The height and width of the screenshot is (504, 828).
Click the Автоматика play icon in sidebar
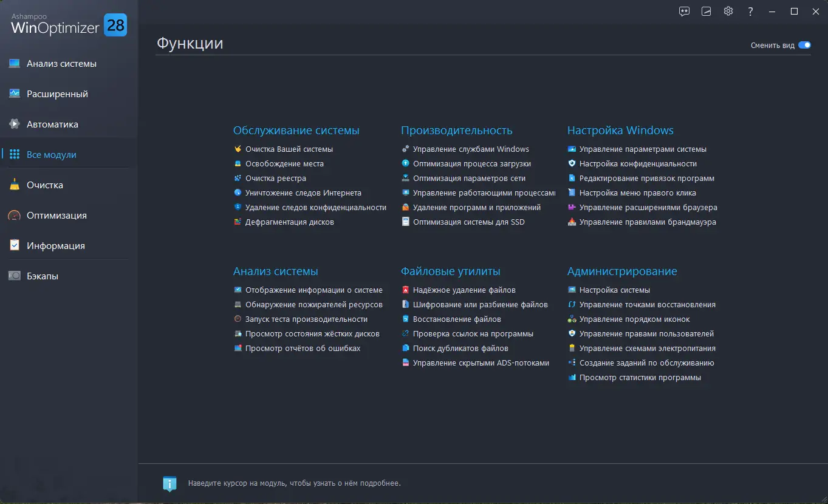15,124
